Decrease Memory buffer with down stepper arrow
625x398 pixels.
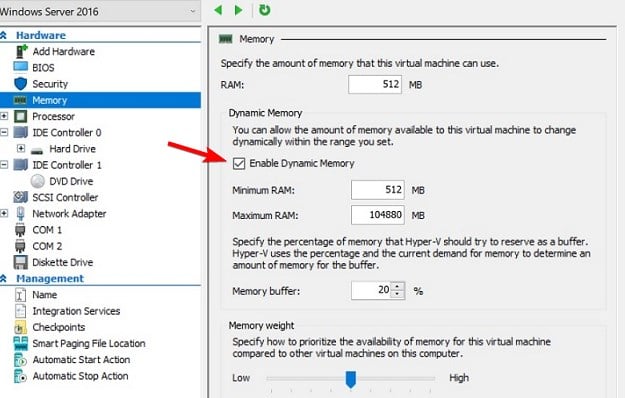pos(397,295)
